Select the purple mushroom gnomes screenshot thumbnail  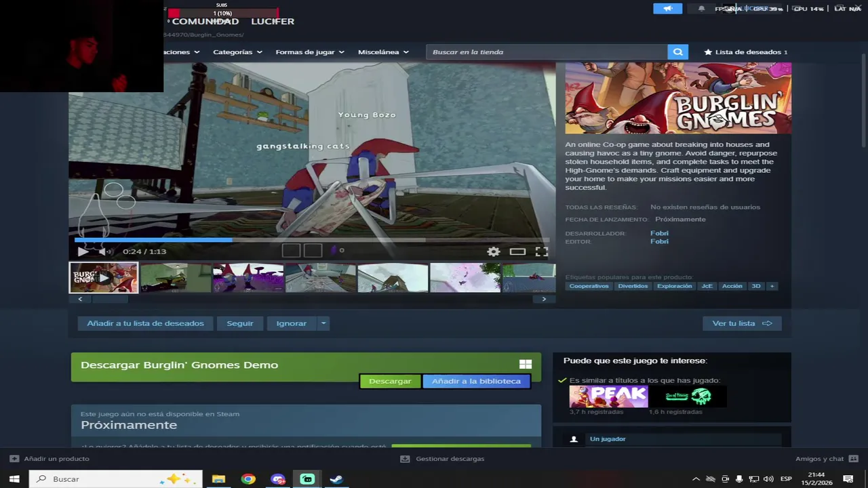pyautogui.click(x=248, y=278)
